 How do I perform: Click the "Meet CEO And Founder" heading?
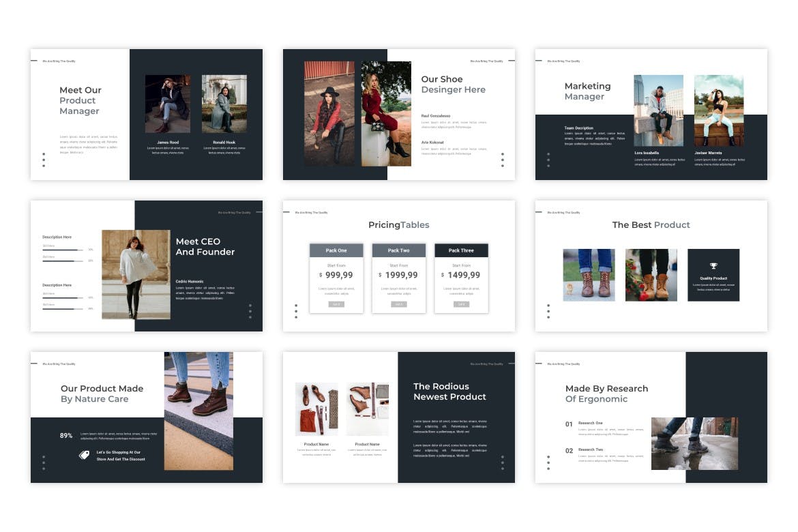(205, 247)
